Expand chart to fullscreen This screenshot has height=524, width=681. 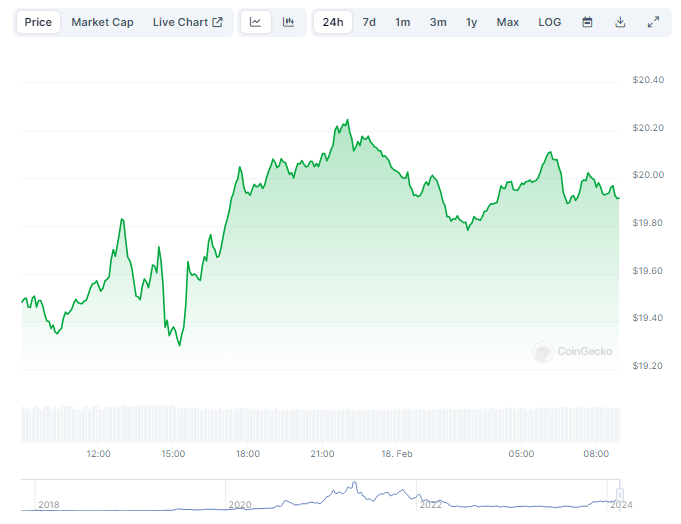(653, 22)
